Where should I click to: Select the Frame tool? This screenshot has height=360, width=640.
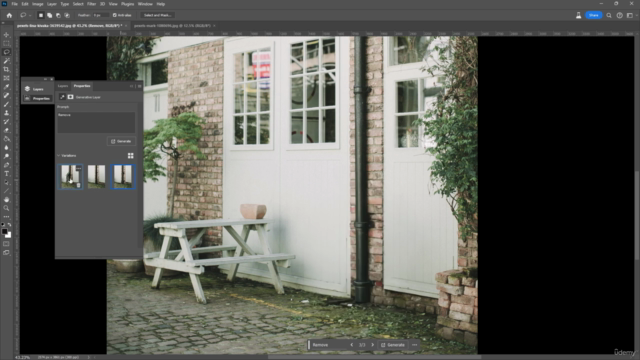(x=6, y=78)
